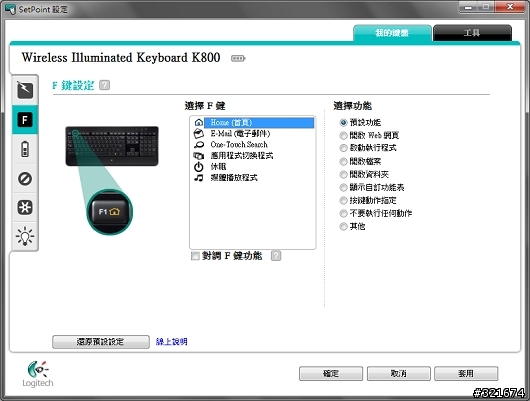Choose the 顯示自訂功能表 radio option
The width and height of the screenshot is (530, 401).
(343, 187)
